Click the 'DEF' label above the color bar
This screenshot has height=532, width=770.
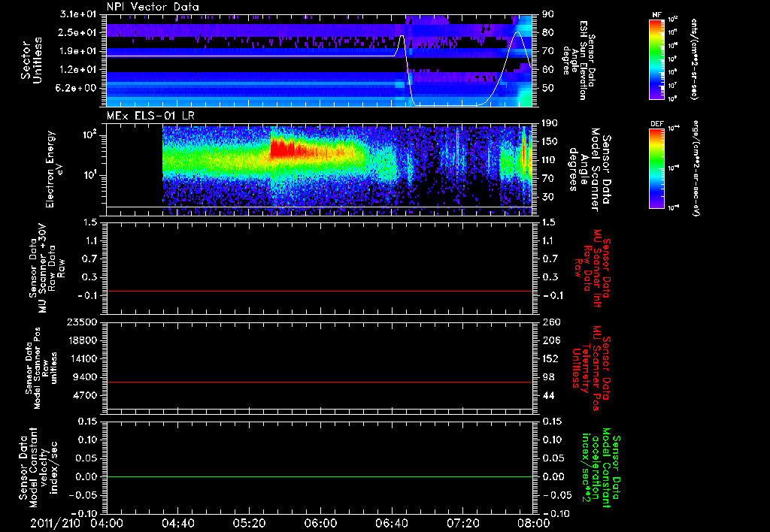(657, 124)
